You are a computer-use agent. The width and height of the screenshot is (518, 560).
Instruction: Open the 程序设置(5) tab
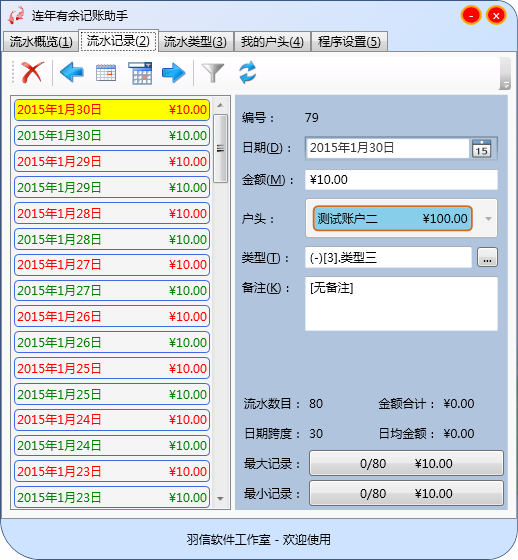pyautogui.click(x=349, y=42)
